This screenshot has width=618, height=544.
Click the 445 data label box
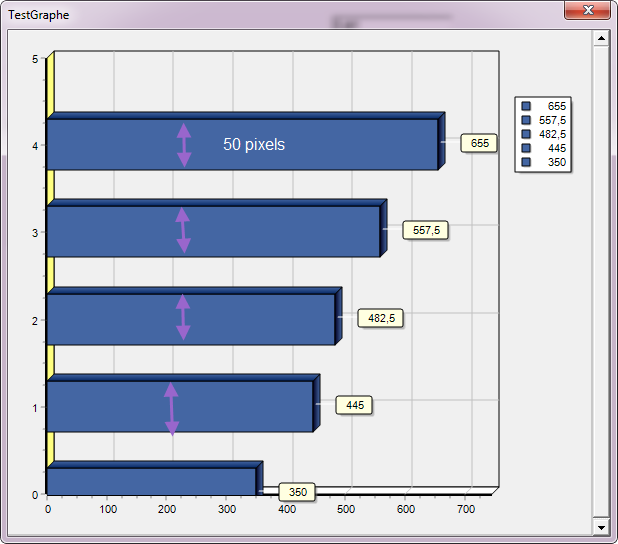point(354,405)
